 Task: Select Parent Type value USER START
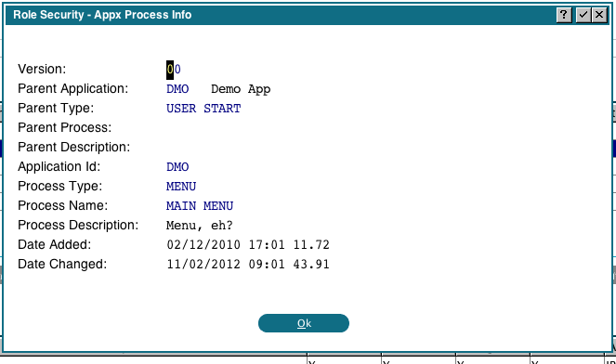[x=203, y=109]
